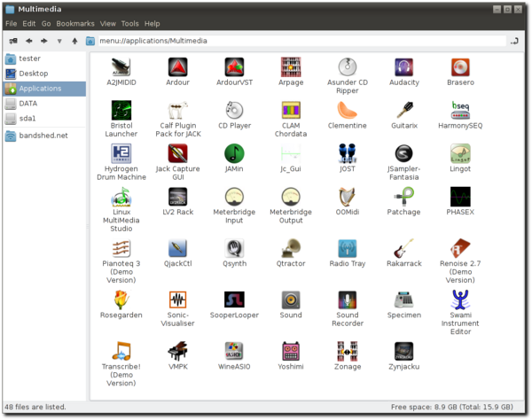This screenshot has width=532, height=420.
Task: Select Desktop in the sidebar
Action: click(x=44, y=74)
